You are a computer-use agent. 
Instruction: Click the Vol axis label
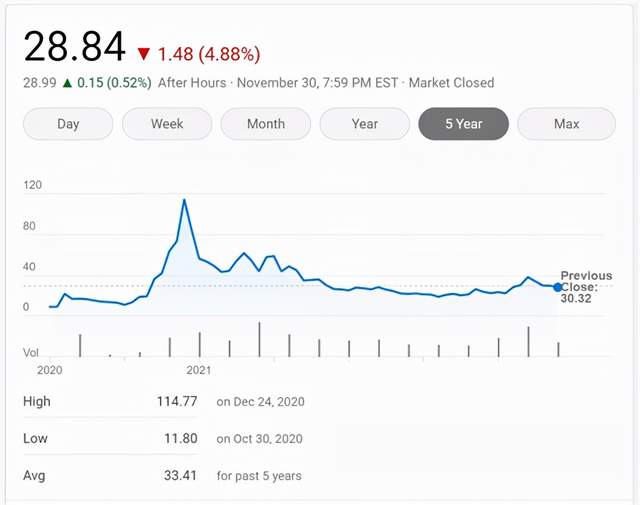[32, 353]
